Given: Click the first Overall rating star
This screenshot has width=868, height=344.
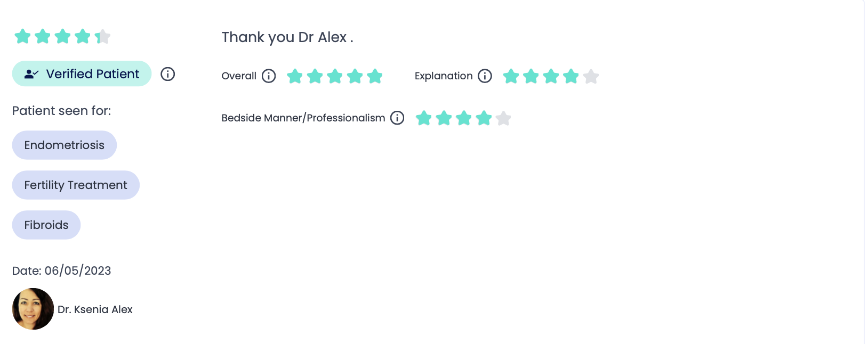Looking at the screenshot, I should [295, 76].
